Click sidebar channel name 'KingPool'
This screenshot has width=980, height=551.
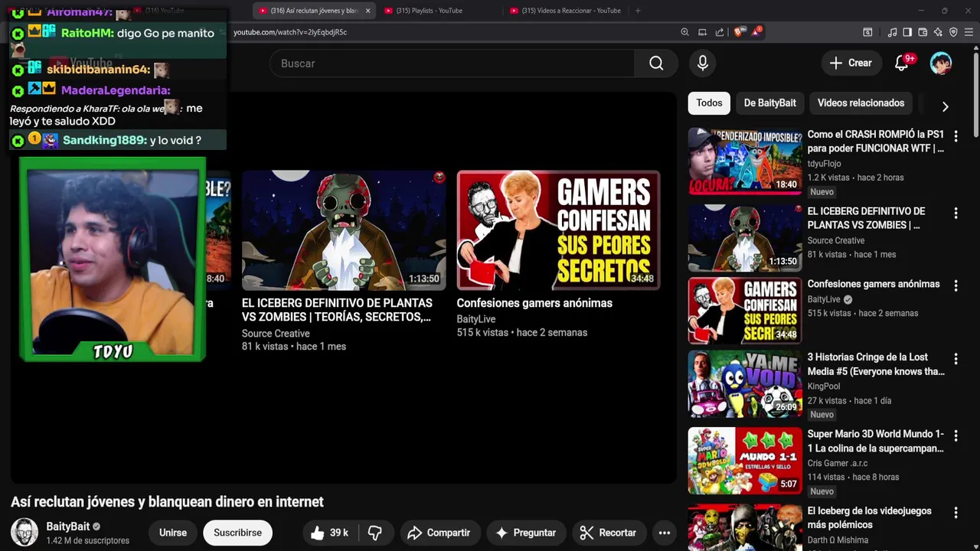pos(824,386)
